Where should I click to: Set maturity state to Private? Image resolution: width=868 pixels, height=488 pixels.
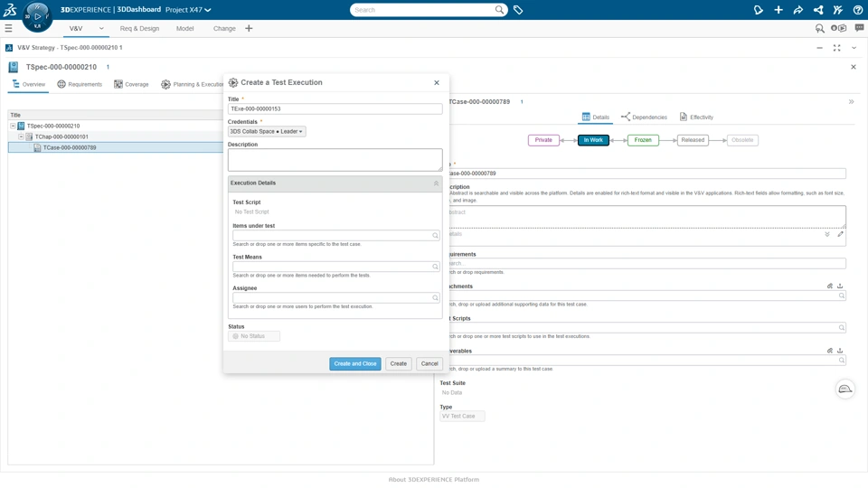[x=543, y=140]
